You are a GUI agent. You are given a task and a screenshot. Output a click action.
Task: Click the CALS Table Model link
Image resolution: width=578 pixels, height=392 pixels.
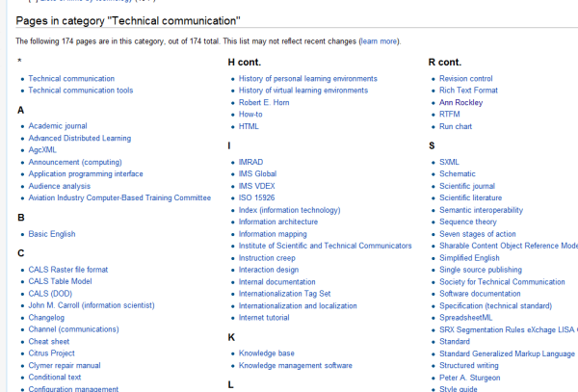(x=60, y=281)
